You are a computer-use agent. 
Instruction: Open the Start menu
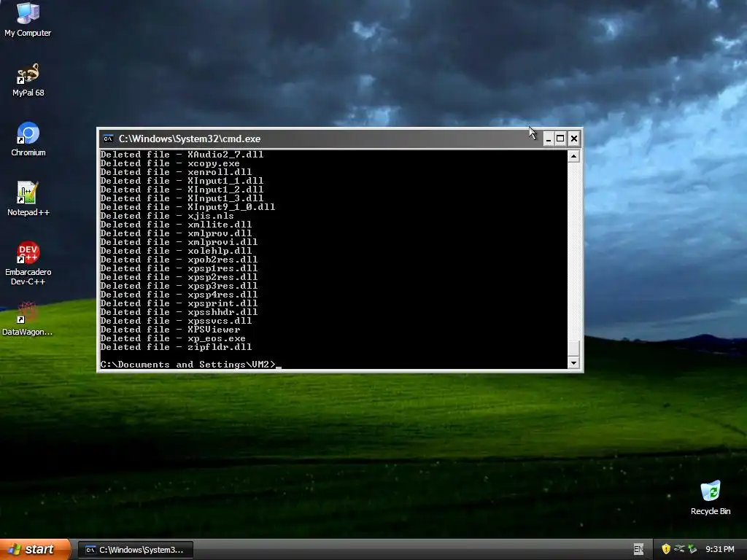[x=35, y=549]
